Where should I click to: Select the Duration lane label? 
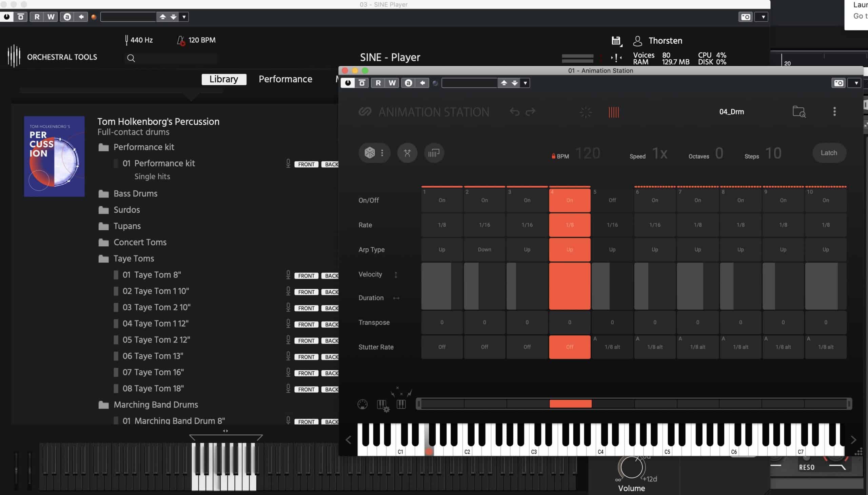[x=371, y=298]
